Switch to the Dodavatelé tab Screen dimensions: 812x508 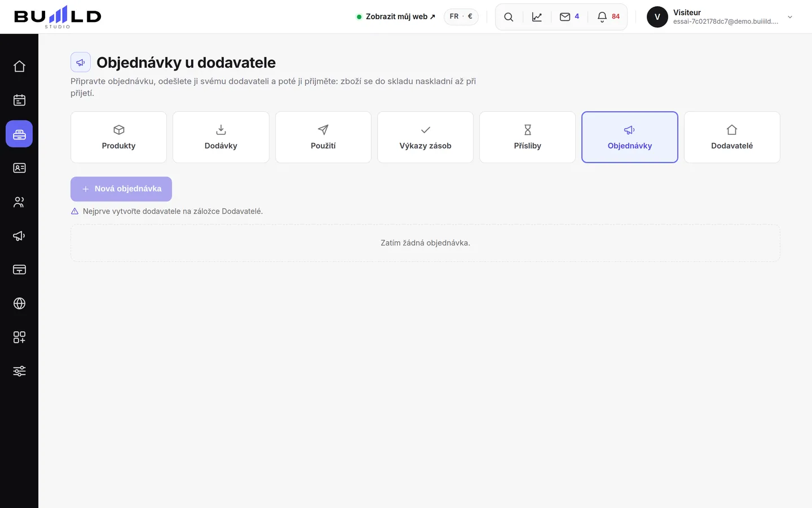click(x=732, y=137)
